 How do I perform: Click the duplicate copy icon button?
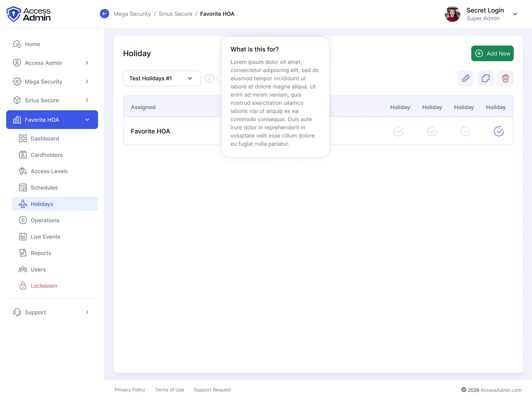[x=486, y=78]
